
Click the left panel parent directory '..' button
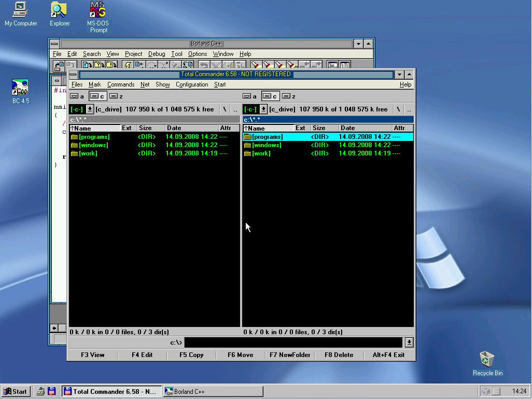235,109
